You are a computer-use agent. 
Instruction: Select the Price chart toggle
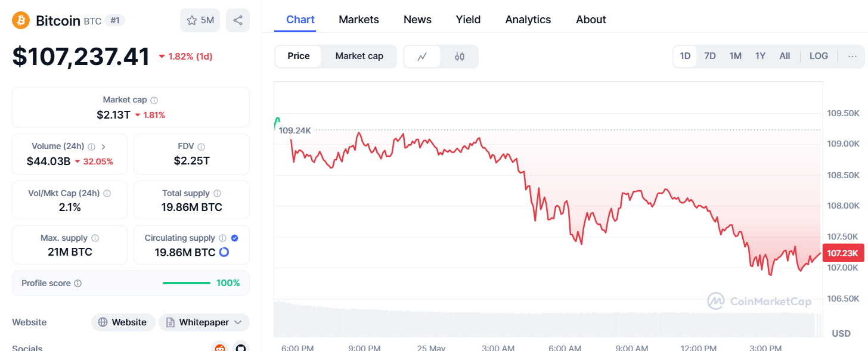click(299, 56)
